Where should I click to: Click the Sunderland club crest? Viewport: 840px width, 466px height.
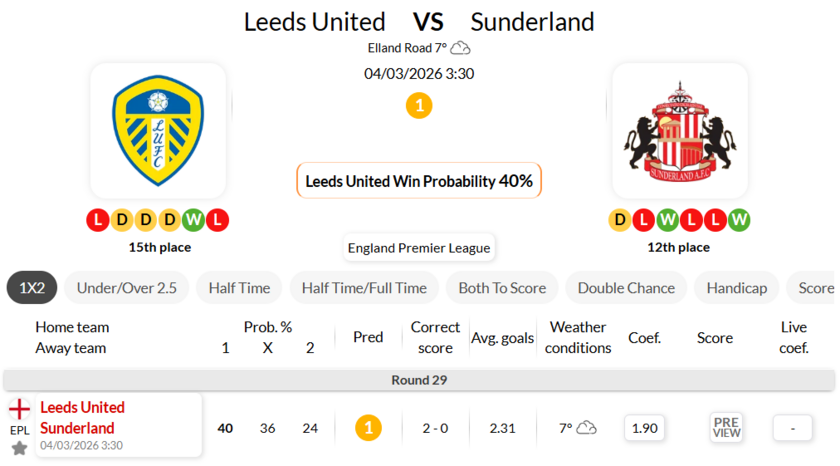pyautogui.click(x=680, y=130)
